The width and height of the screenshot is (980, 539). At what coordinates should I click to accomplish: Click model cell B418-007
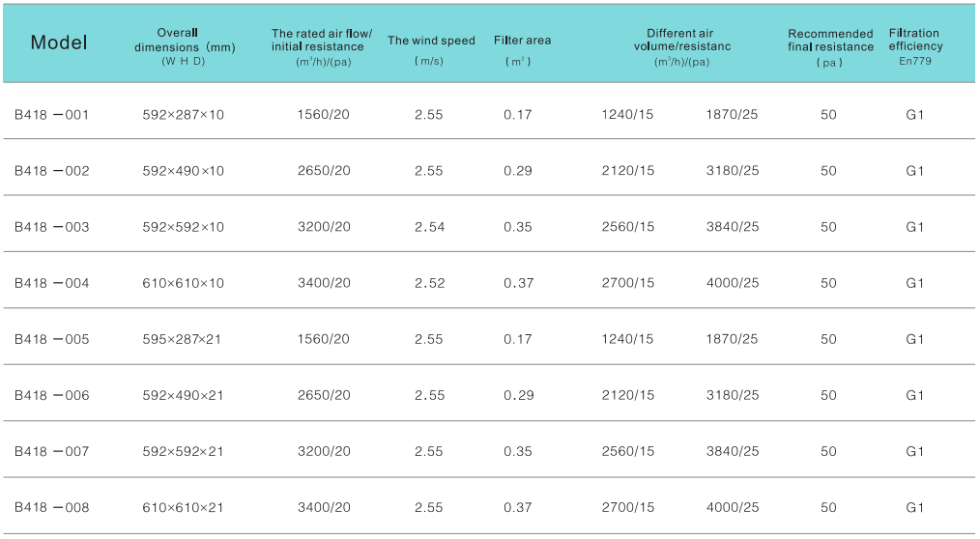(x=52, y=451)
